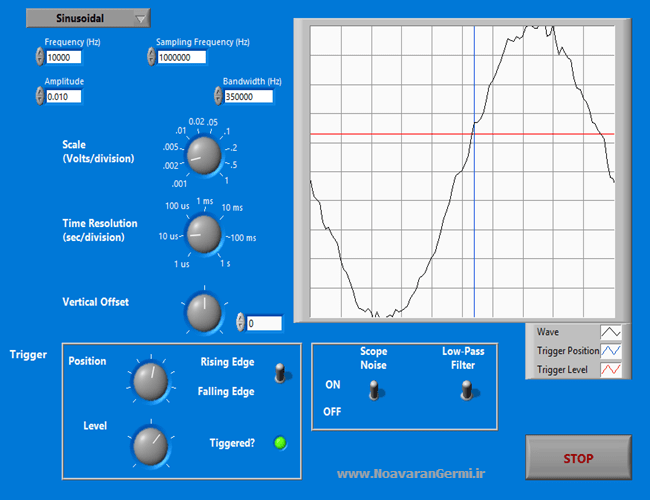Click the Amplitude input field

click(63, 97)
